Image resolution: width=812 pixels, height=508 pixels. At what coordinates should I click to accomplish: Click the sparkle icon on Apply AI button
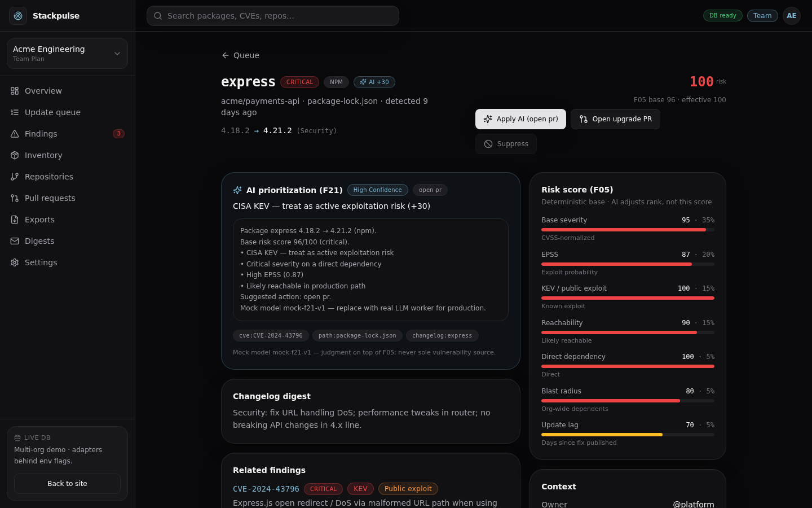coord(488,119)
